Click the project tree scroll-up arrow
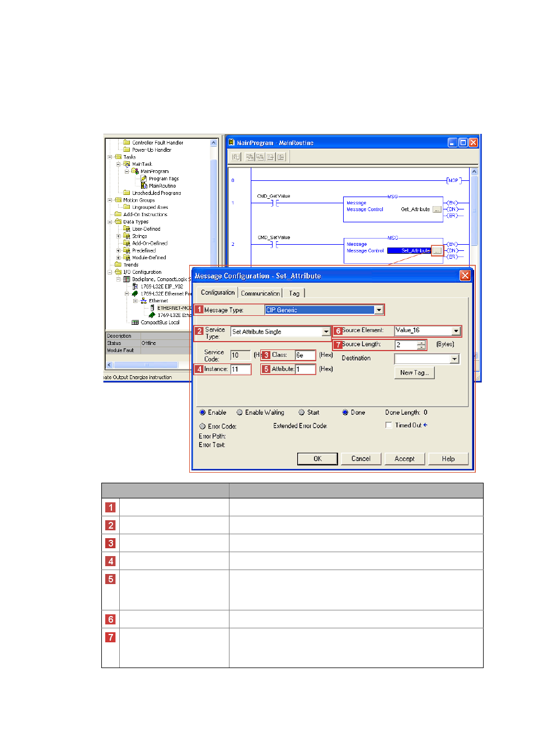Screen dimensions: 534x756 point(213,143)
